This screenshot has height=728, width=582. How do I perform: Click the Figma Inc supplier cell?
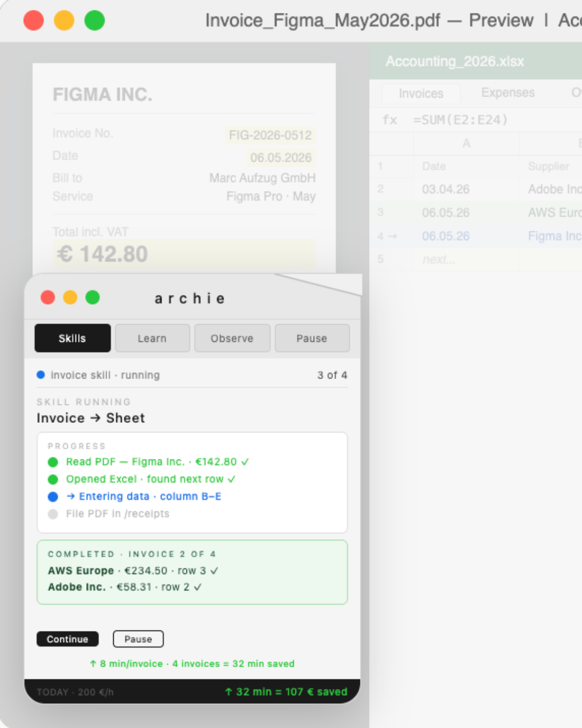tap(551, 236)
